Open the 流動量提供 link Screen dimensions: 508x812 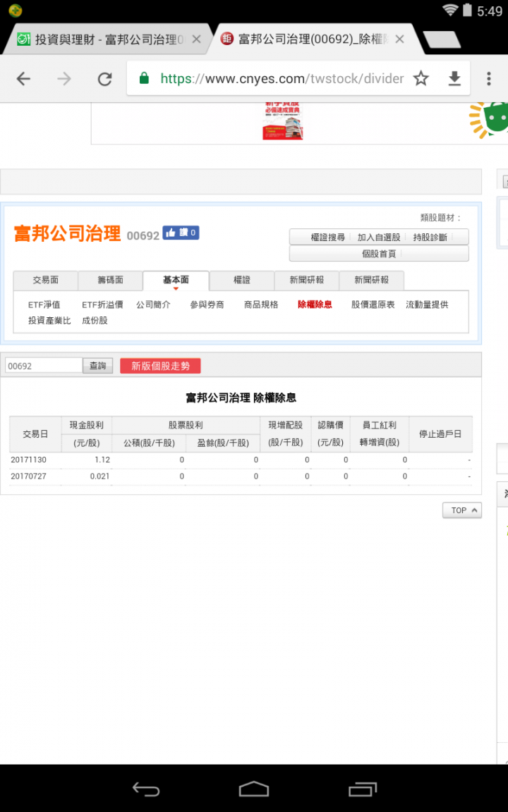coord(427,304)
